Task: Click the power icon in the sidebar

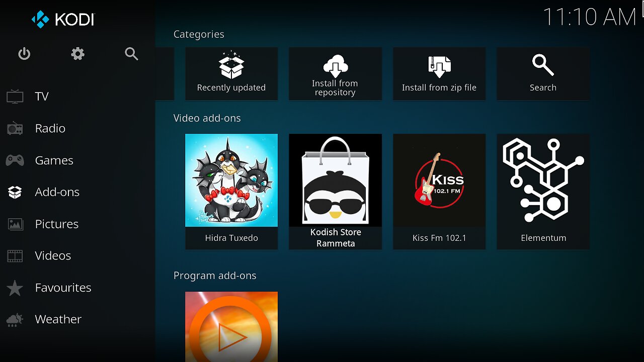Action: [24, 54]
